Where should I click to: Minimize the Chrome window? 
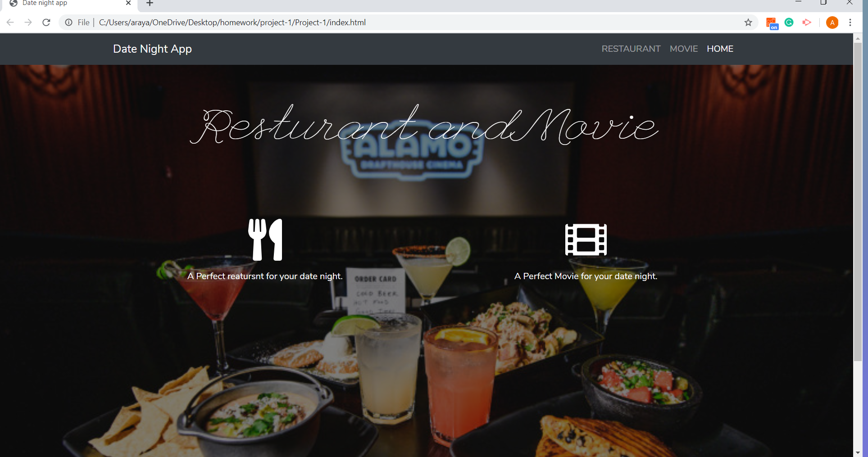click(x=798, y=2)
